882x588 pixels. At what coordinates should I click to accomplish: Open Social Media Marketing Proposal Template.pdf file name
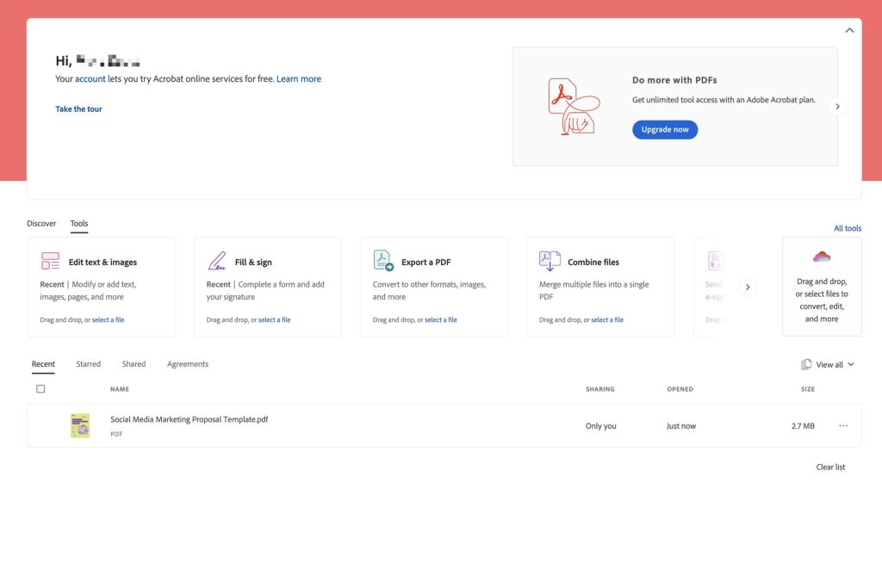point(189,419)
